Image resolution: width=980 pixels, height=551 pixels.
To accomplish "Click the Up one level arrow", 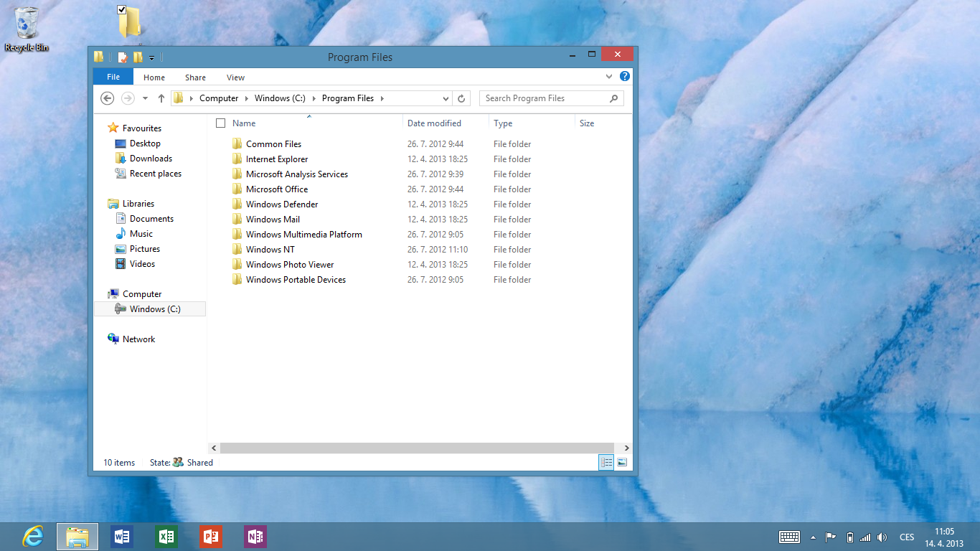I will (x=161, y=98).
